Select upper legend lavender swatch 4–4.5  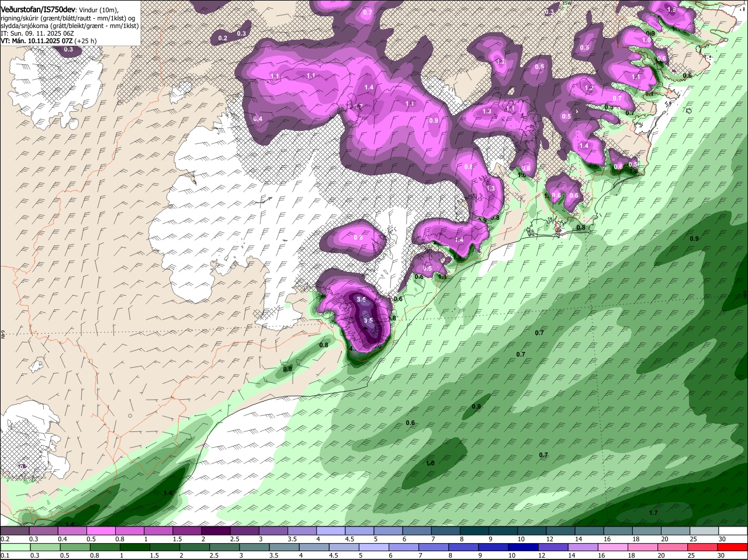point(332,531)
